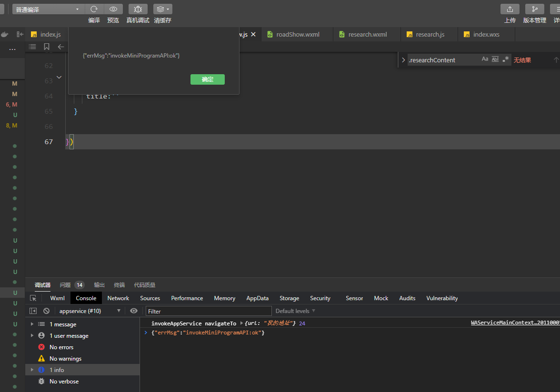Expand the find widget replace chevron
Viewport: 560px width, 392px height.
coord(403,60)
